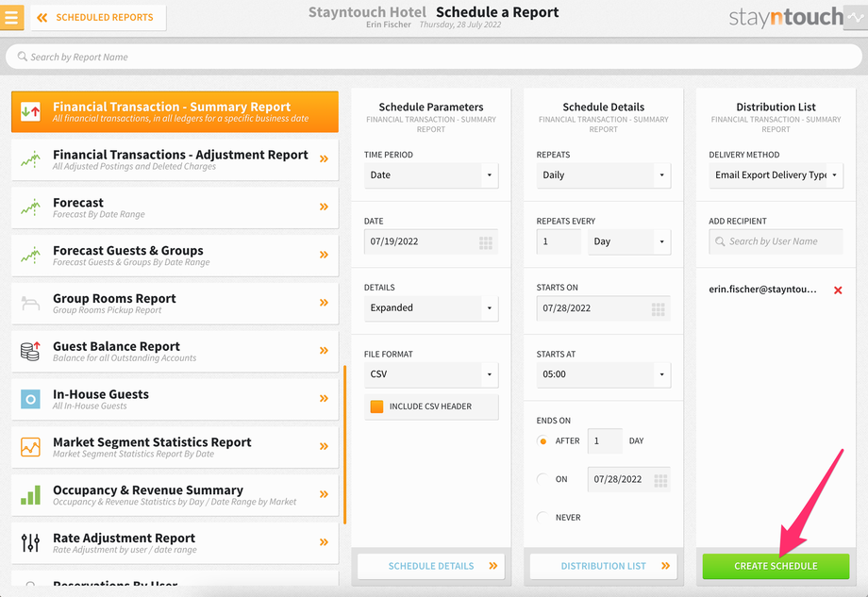Click the Repeats Every number field
The width and height of the screenshot is (868, 597).
click(x=558, y=241)
